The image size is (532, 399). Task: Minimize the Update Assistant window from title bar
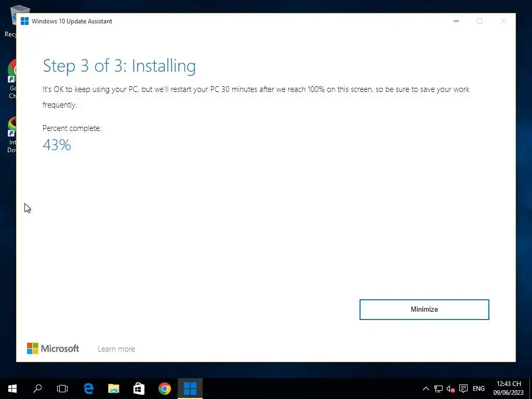pos(456,21)
